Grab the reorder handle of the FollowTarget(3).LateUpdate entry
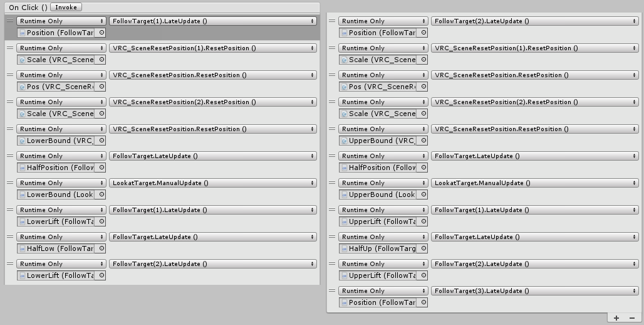This screenshot has width=644, height=325. (332, 291)
